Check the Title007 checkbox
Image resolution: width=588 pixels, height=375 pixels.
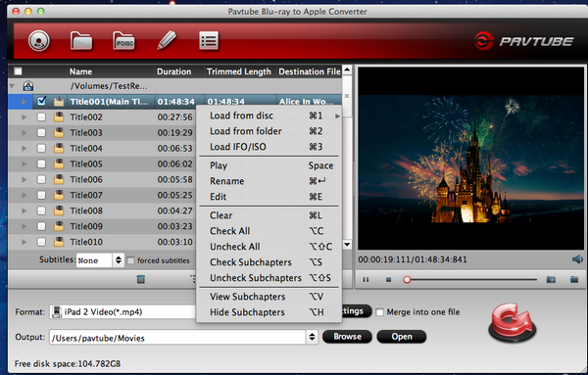[41, 195]
